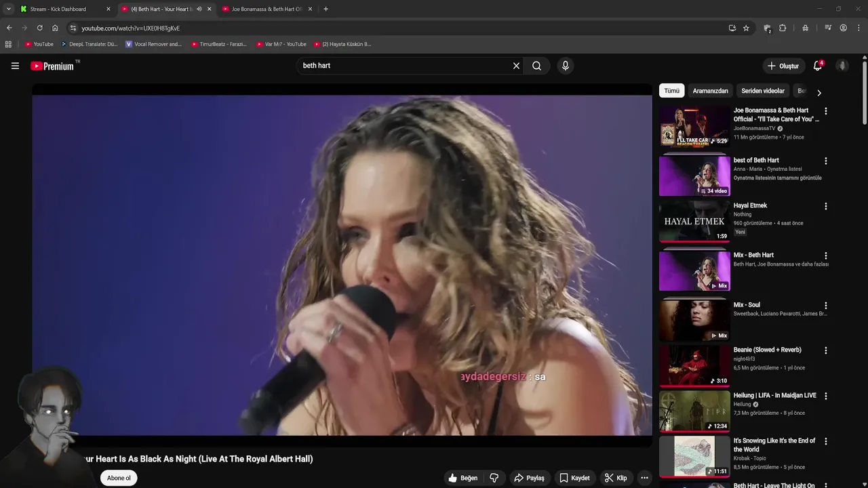The width and height of the screenshot is (868, 488).
Task: Create a clip with Klip button
Action: tap(616, 478)
